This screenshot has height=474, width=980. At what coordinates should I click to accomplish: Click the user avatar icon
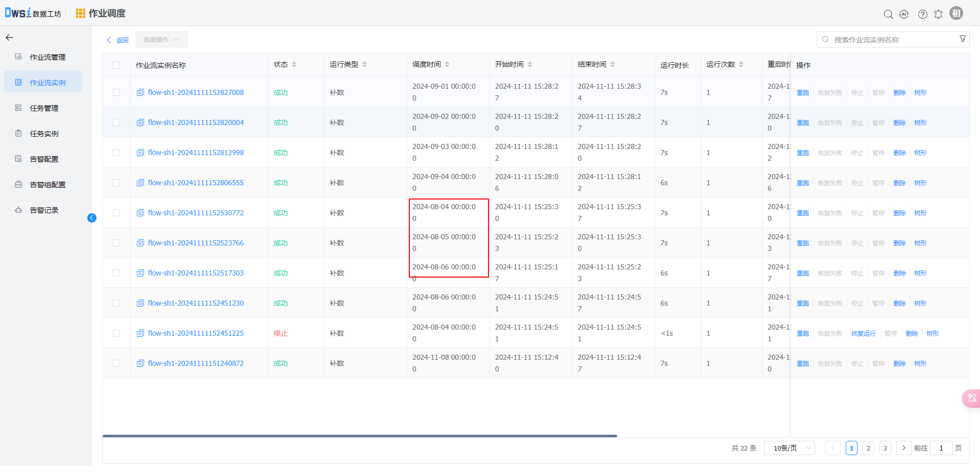(956, 13)
